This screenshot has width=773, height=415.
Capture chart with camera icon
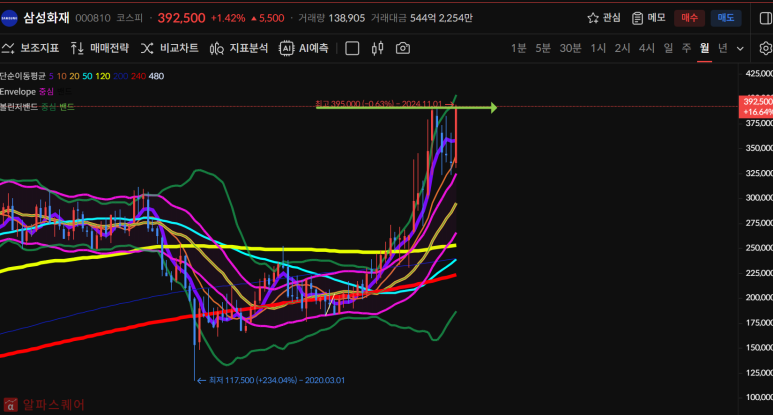click(403, 48)
